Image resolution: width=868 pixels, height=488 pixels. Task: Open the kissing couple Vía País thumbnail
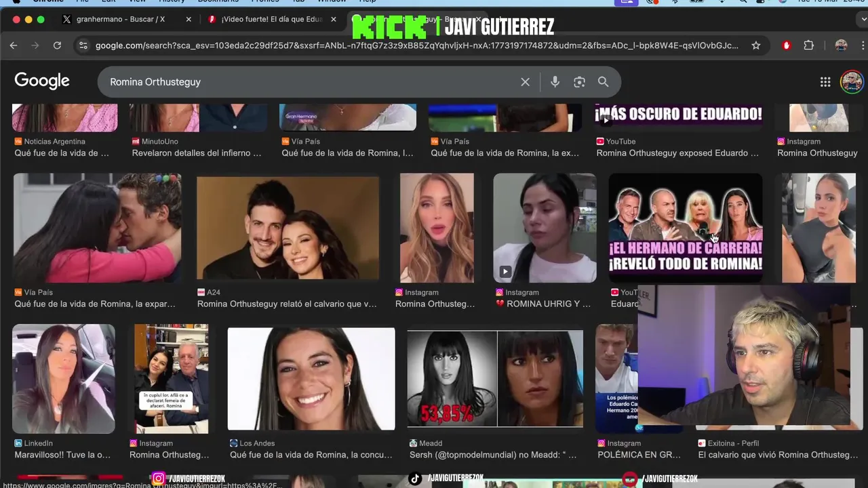point(97,228)
